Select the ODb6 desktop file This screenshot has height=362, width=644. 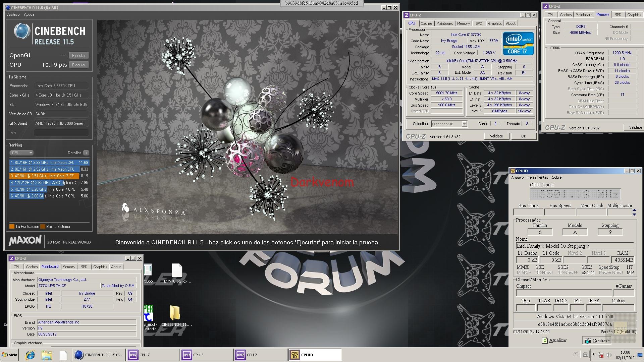(x=148, y=274)
